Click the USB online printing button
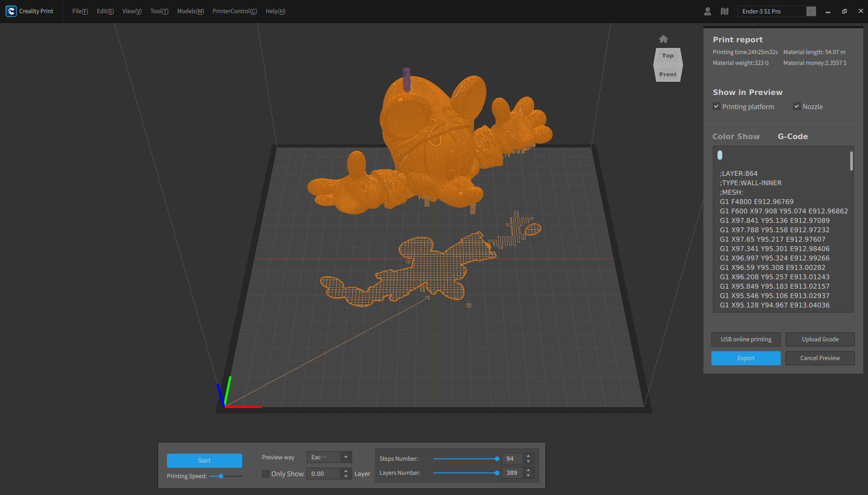This screenshot has width=868, height=495. pos(746,339)
